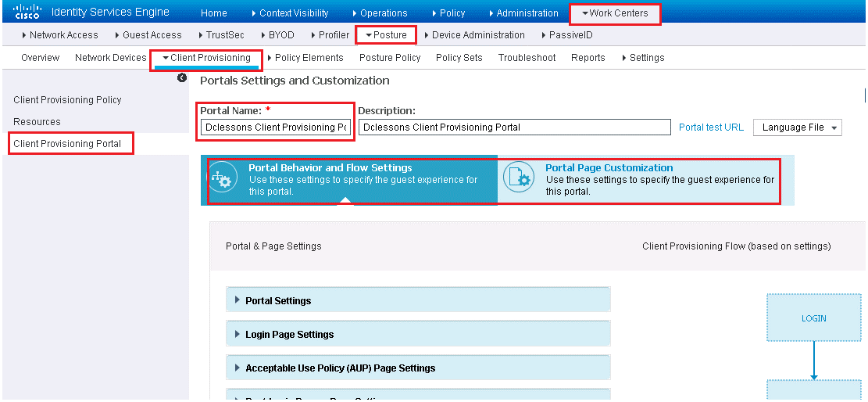Select Client Provisioning Policy in sidebar
The height and width of the screenshot is (402, 868).
67,100
